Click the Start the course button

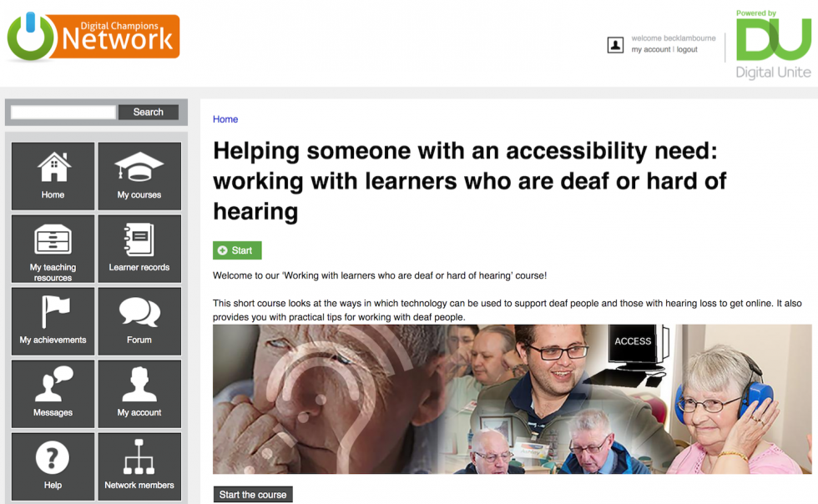pyautogui.click(x=253, y=495)
